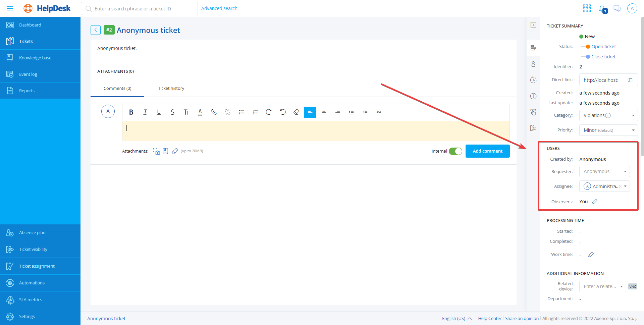Collapse the ticket summary side panel
This screenshot has width=644, height=325.
[533, 25]
